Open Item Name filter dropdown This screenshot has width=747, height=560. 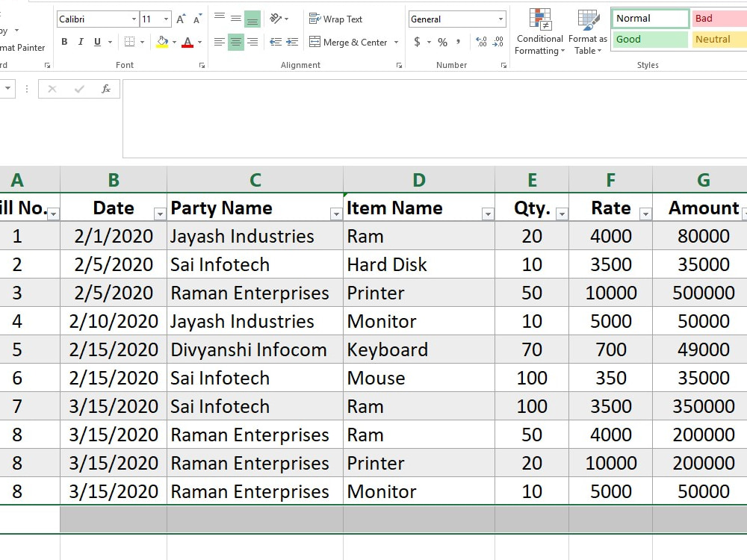488,214
